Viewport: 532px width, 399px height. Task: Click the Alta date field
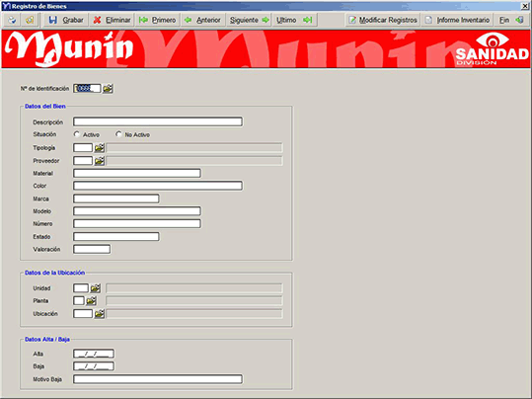pyautogui.click(x=94, y=354)
